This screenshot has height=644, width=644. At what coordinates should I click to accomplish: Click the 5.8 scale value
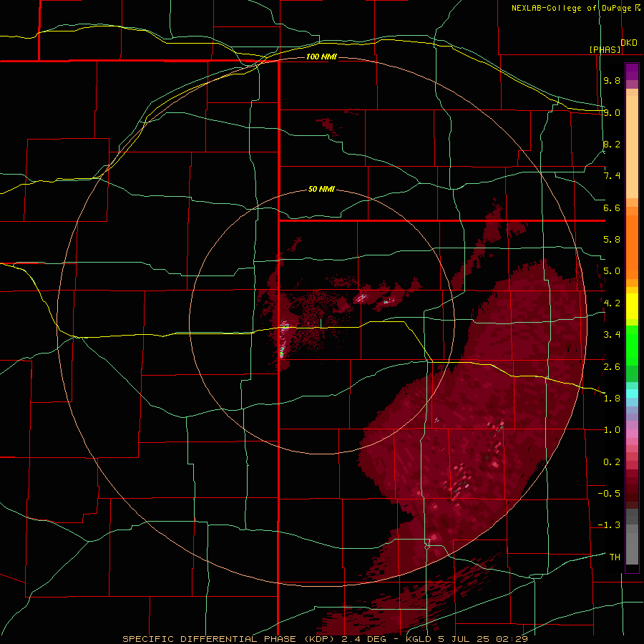[612, 240]
